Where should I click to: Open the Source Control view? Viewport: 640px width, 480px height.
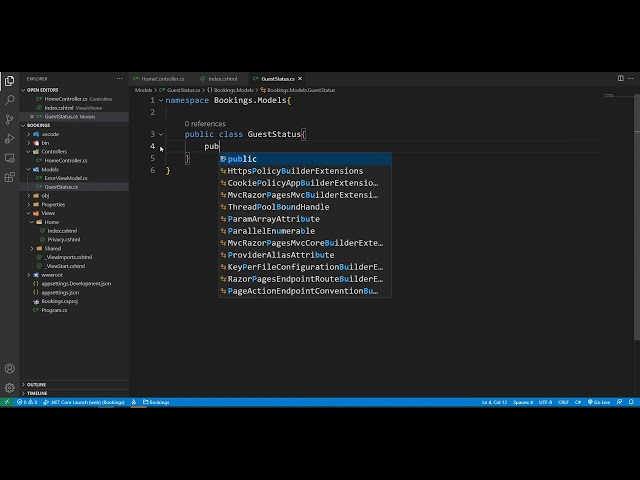[9, 119]
